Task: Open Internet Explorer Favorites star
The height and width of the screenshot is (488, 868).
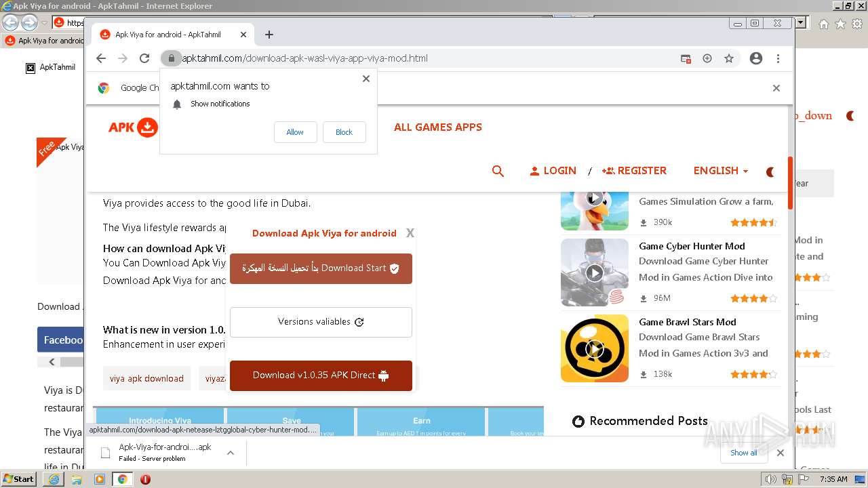Action: tap(840, 24)
